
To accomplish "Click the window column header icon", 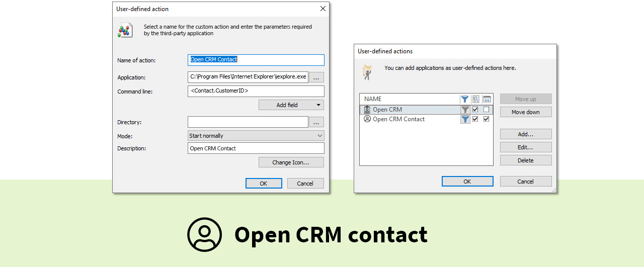I will (487, 99).
